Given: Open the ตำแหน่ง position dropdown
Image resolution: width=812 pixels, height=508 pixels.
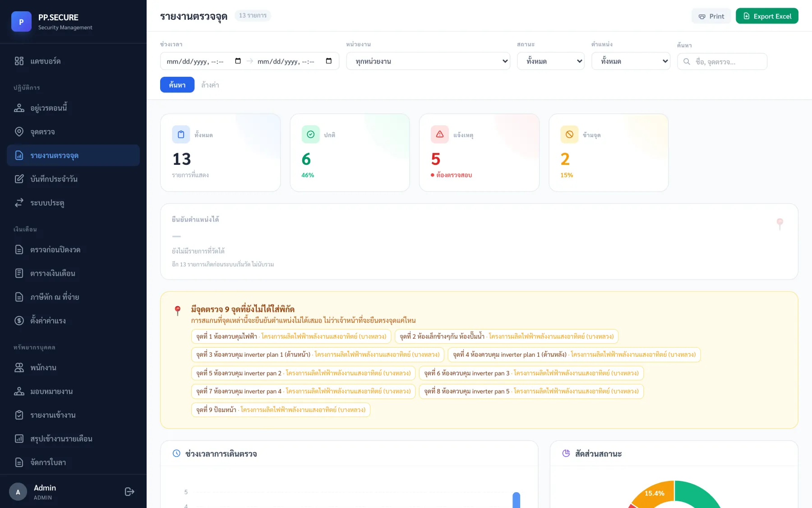Looking at the screenshot, I should (x=631, y=61).
